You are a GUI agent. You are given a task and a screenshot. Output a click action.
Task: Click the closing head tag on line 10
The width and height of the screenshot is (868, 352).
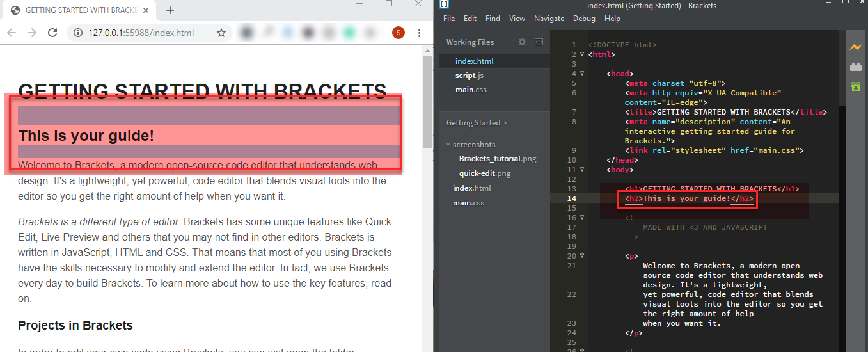[x=622, y=160]
